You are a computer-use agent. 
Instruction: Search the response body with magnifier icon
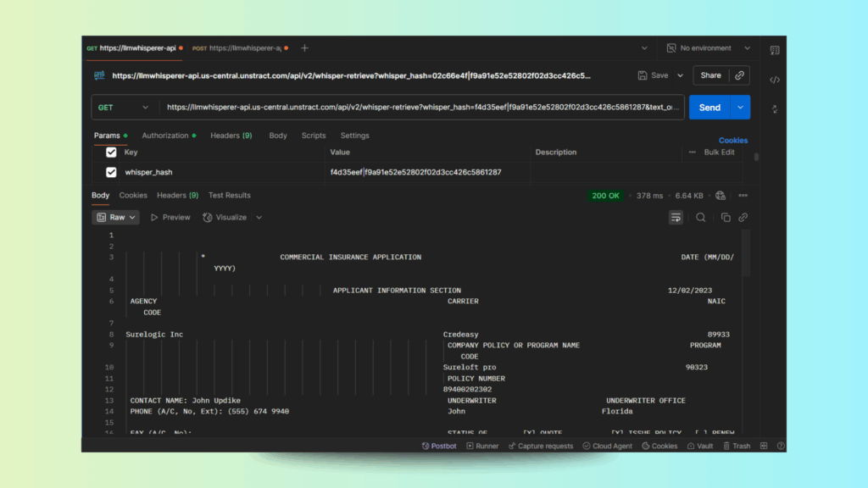pyautogui.click(x=701, y=218)
